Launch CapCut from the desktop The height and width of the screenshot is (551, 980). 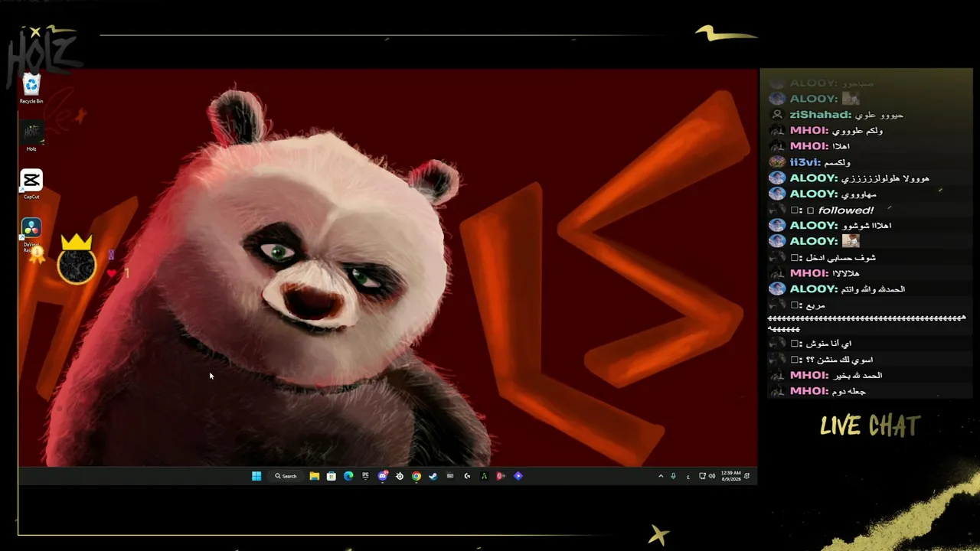[31, 184]
